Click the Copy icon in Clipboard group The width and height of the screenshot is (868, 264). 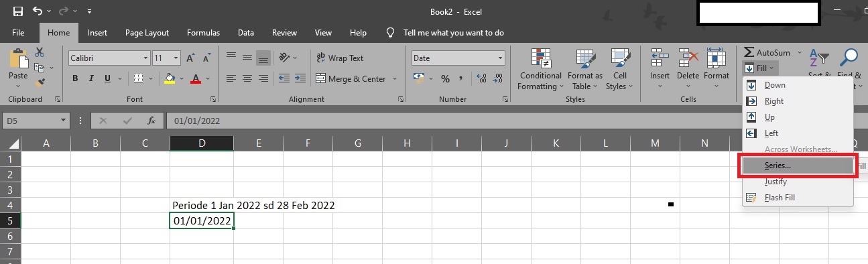[x=40, y=68]
